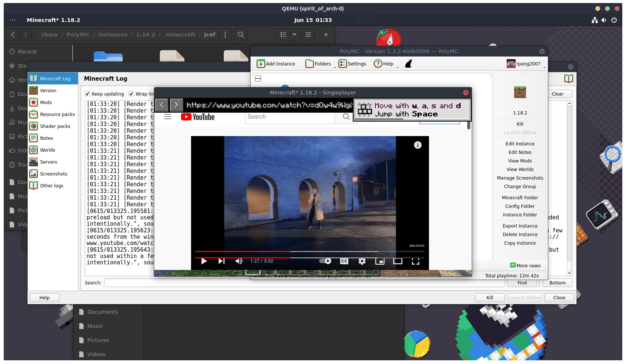Click Edit Instance in right panel
The image size is (626, 364).
(x=520, y=144)
